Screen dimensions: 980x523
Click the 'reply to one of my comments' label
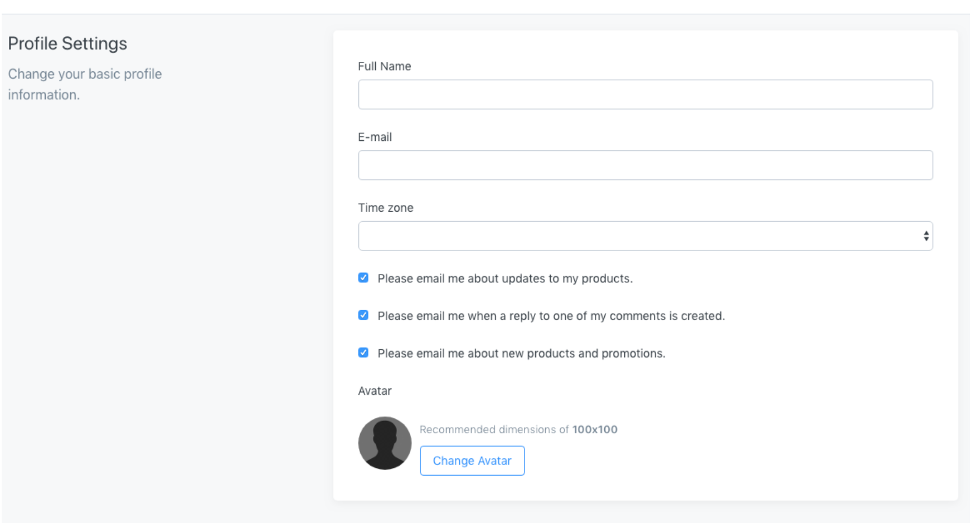(551, 316)
